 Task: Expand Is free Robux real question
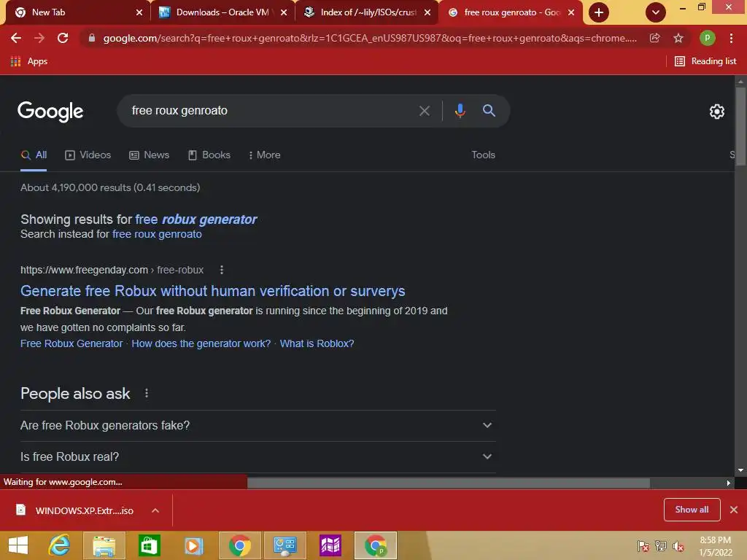coord(258,456)
